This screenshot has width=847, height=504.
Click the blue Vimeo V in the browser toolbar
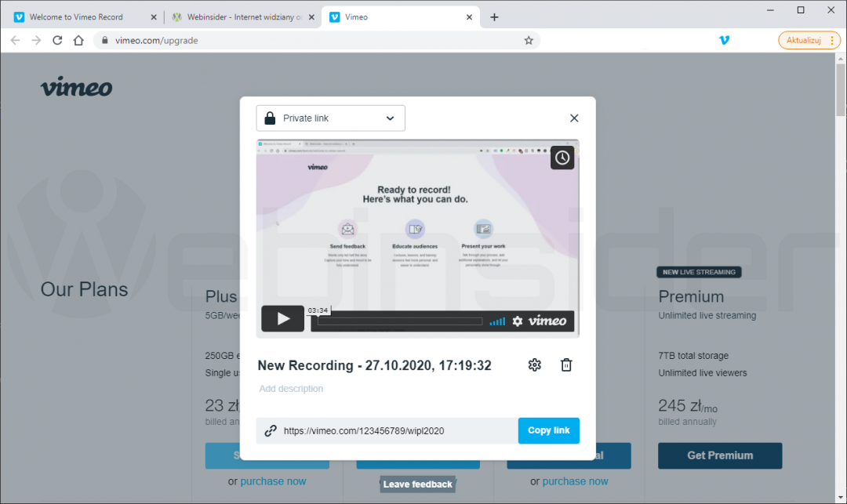724,40
